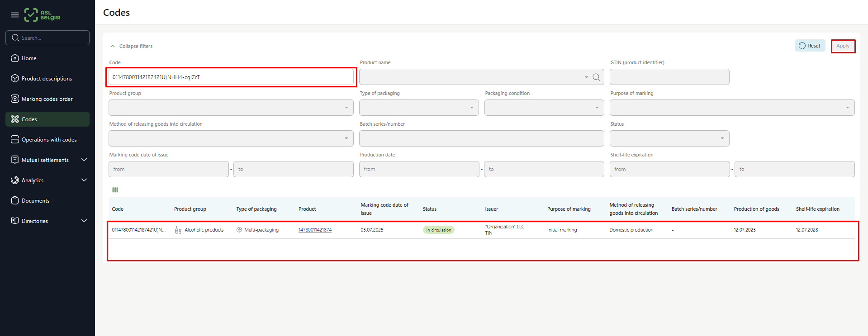Open the Product group dropdown

tap(231, 108)
